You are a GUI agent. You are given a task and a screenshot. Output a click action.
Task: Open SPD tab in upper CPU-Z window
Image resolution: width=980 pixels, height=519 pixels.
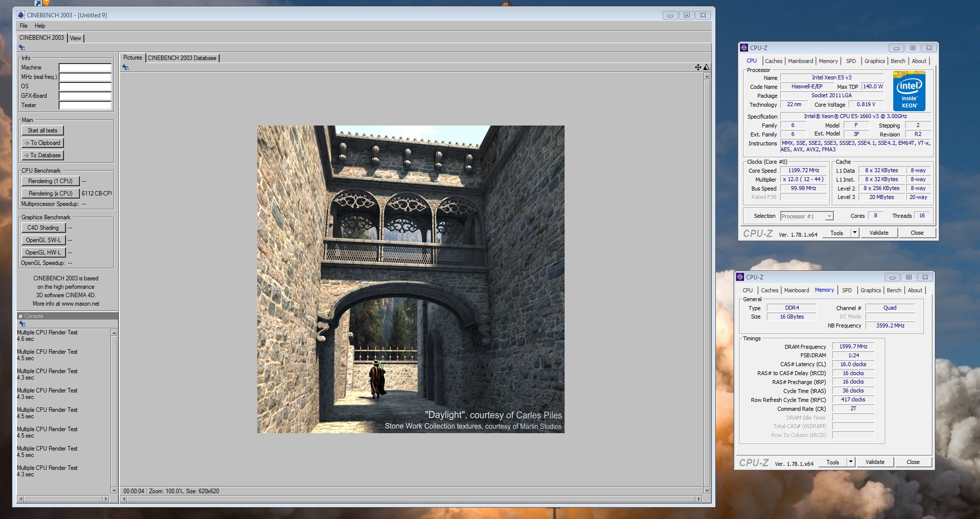click(851, 61)
